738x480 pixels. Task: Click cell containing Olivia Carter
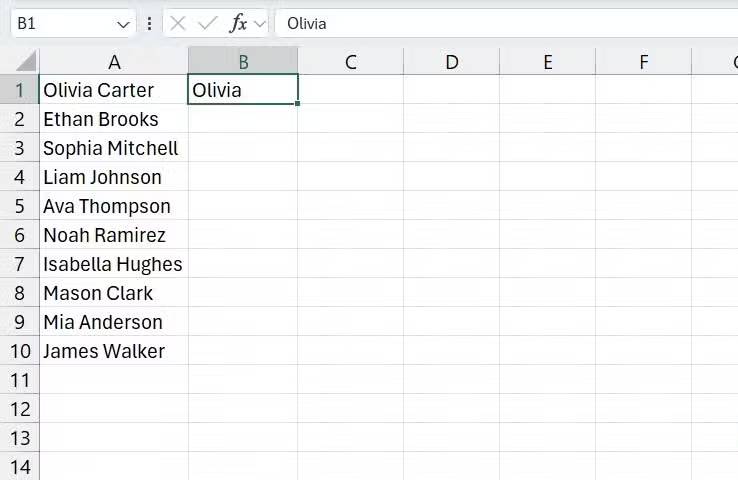tap(99, 90)
